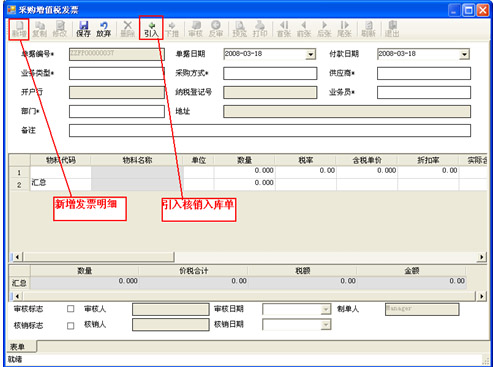
Task: Click the 开户行 field
Action: click(117, 92)
